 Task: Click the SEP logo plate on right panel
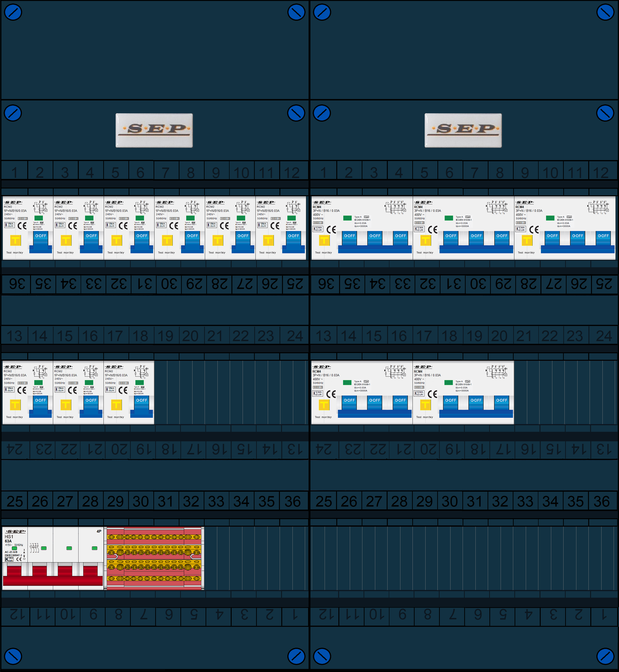463,130
